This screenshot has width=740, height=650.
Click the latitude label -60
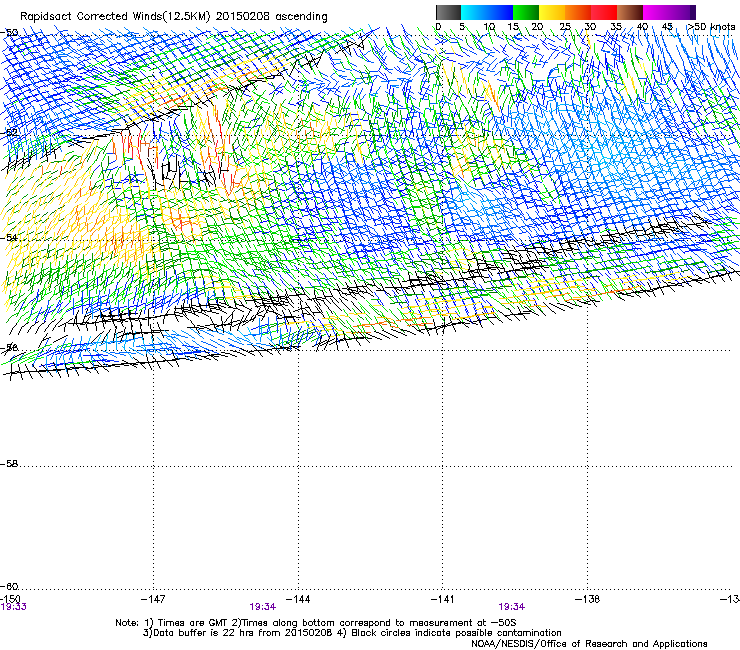click(9, 586)
